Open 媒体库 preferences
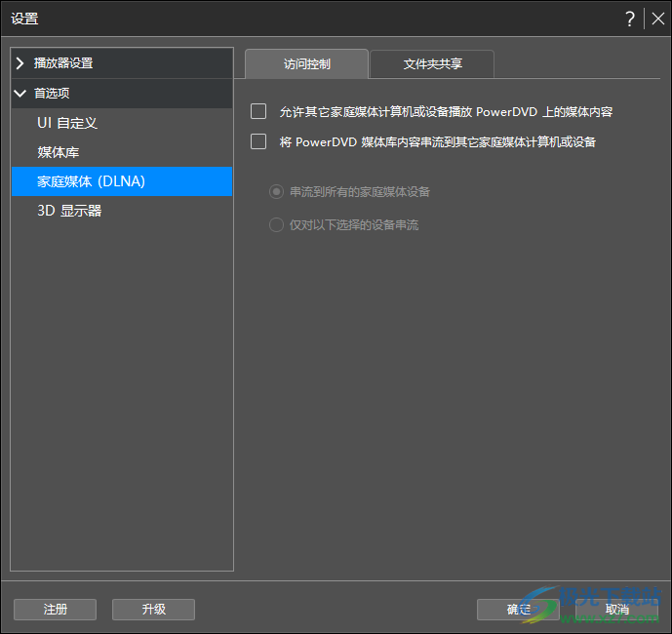The height and width of the screenshot is (634, 672). point(122,152)
